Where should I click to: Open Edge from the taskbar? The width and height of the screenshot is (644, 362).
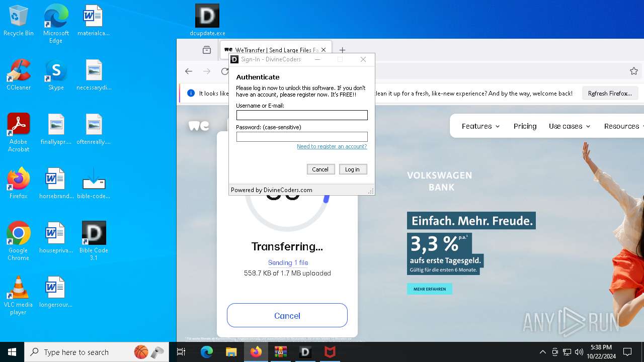click(207, 352)
